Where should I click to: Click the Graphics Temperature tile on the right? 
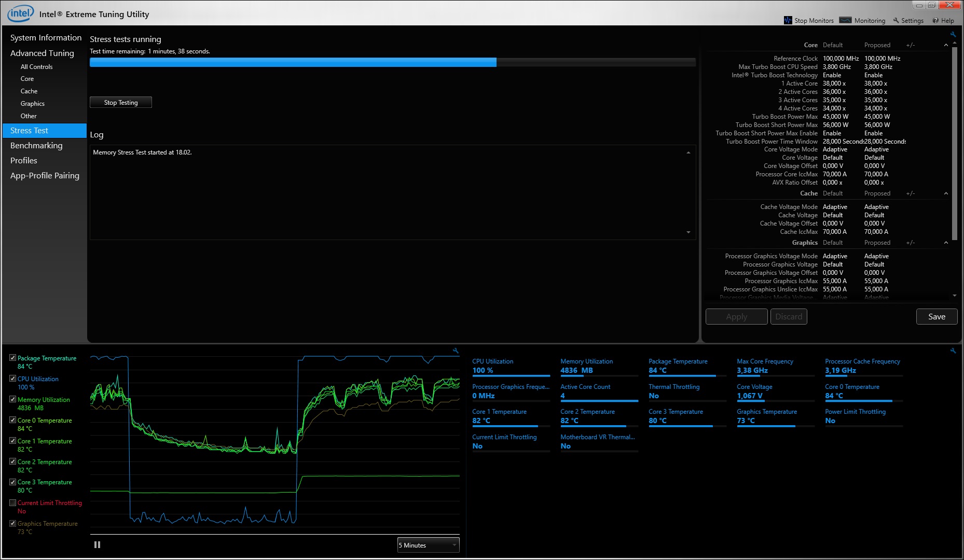click(775, 416)
